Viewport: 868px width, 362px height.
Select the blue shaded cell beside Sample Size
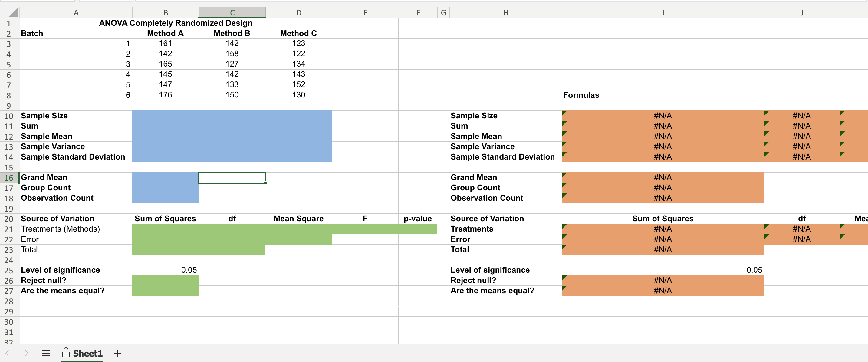point(165,115)
